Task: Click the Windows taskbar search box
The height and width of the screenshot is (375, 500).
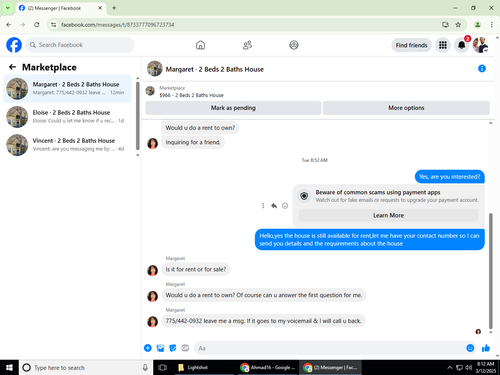Action: [x=86, y=367]
